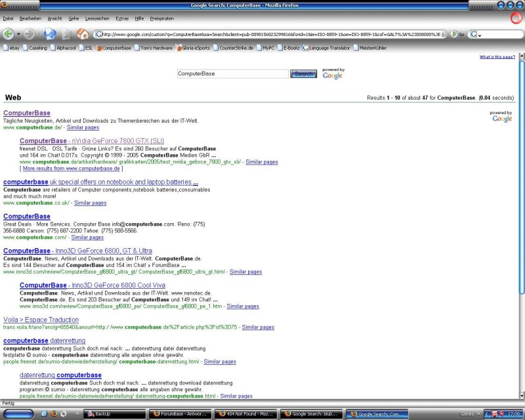The height and width of the screenshot is (420, 525).
Task: Expand the Games toolbar chevron in the taskbar
Action: click(478, 414)
